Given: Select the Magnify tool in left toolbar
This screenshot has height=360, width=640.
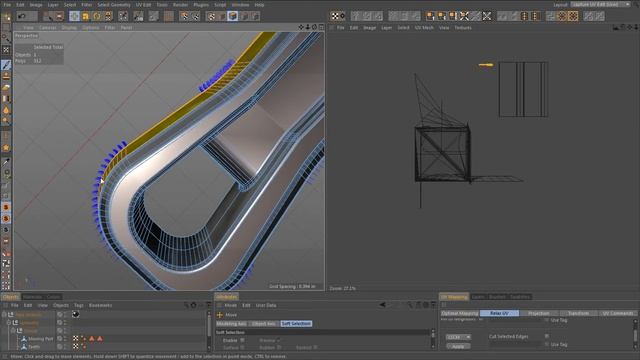Looking at the screenshot, I should 6,120.
